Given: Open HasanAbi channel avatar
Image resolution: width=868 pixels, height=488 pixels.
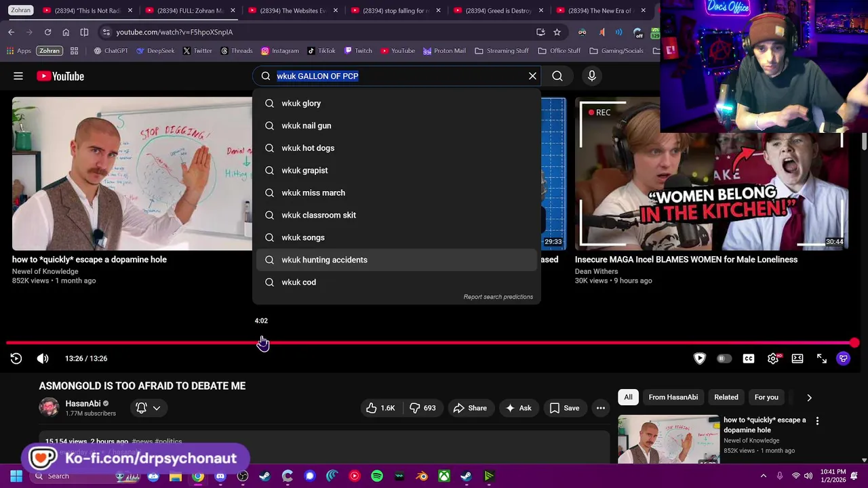Looking at the screenshot, I should 49,407.
